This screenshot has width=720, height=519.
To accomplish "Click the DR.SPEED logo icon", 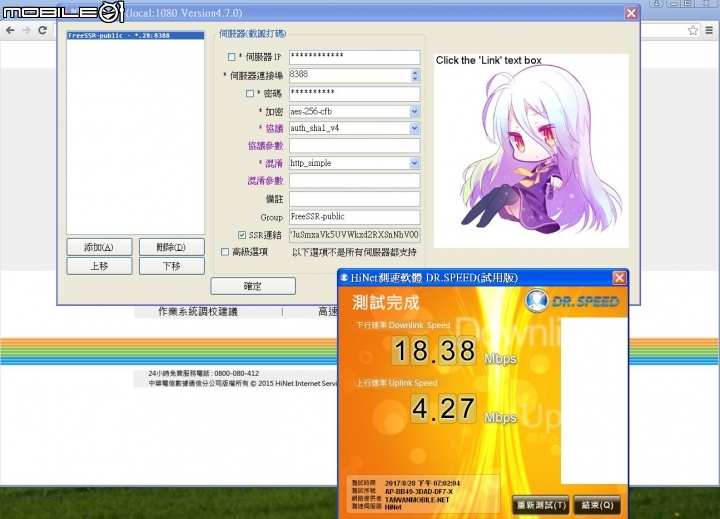I will pos(536,301).
